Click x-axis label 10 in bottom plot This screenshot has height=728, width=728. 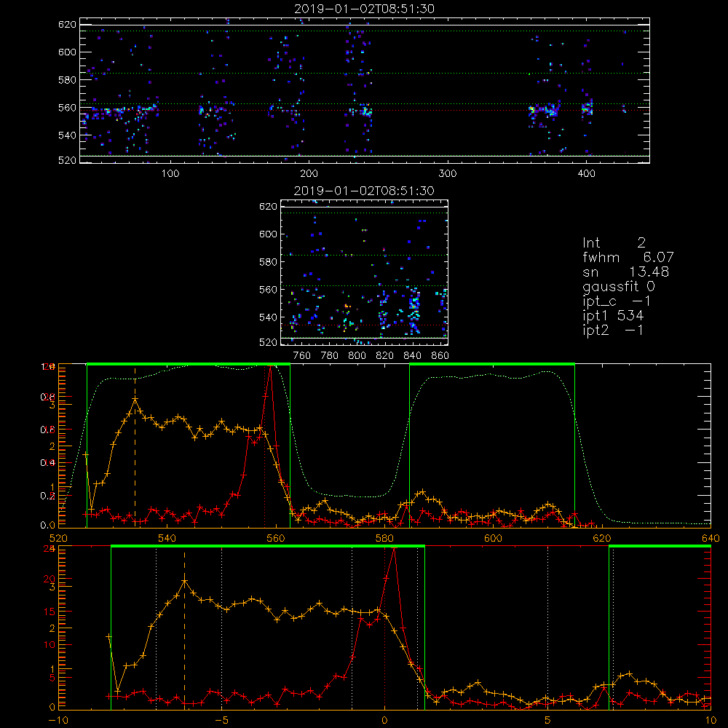[711, 720]
